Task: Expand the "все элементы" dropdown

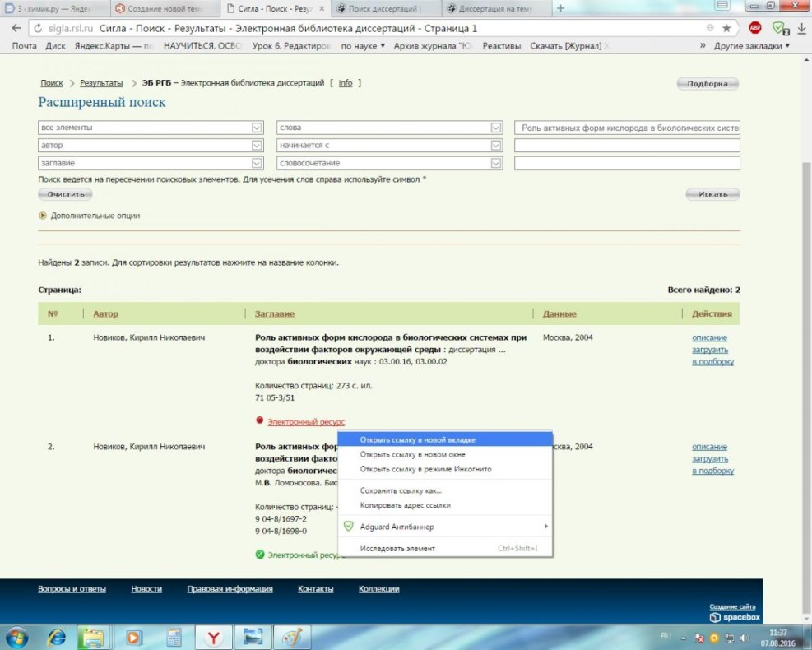Action: pyautogui.click(x=257, y=128)
